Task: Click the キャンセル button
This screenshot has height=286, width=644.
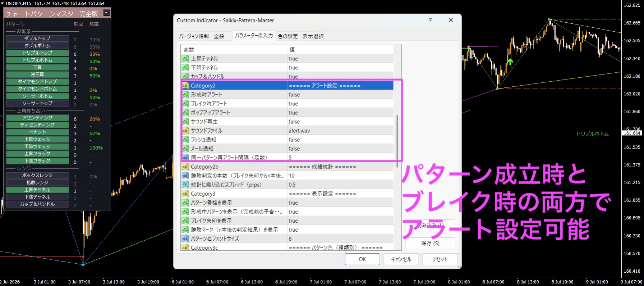Action: pyautogui.click(x=401, y=259)
